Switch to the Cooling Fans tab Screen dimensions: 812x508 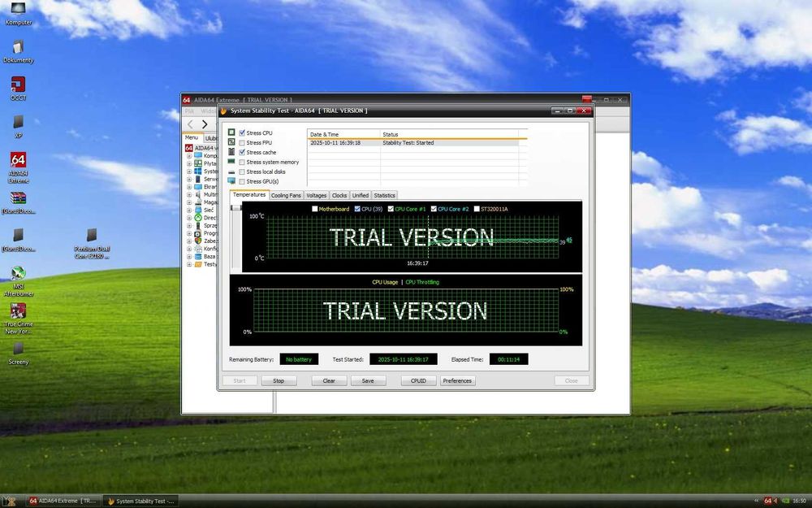[x=286, y=195]
